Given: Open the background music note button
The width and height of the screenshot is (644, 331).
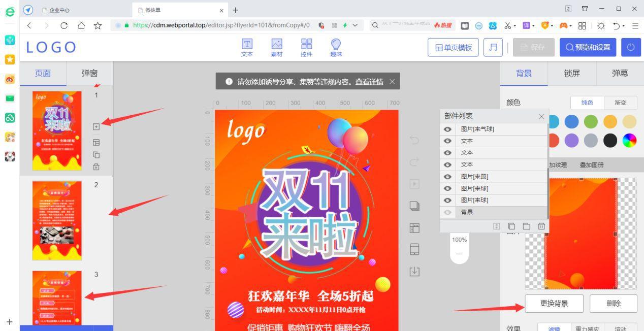Looking at the screenshot, I should click(x=493, y=48).
